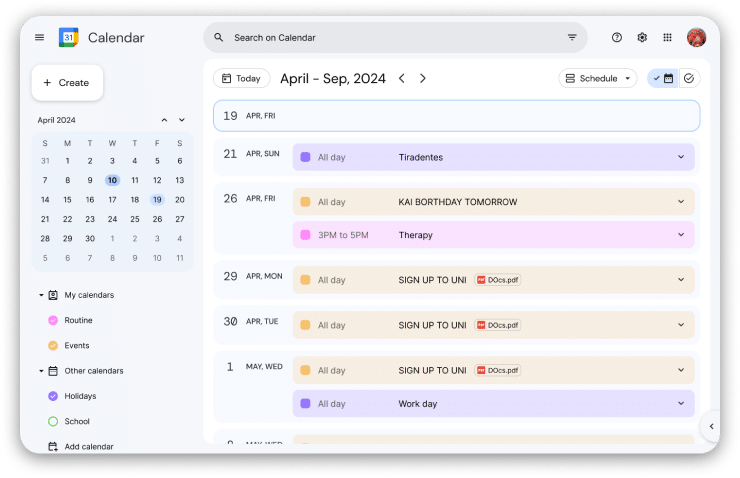Select April 30 in mini calendar

90,238
